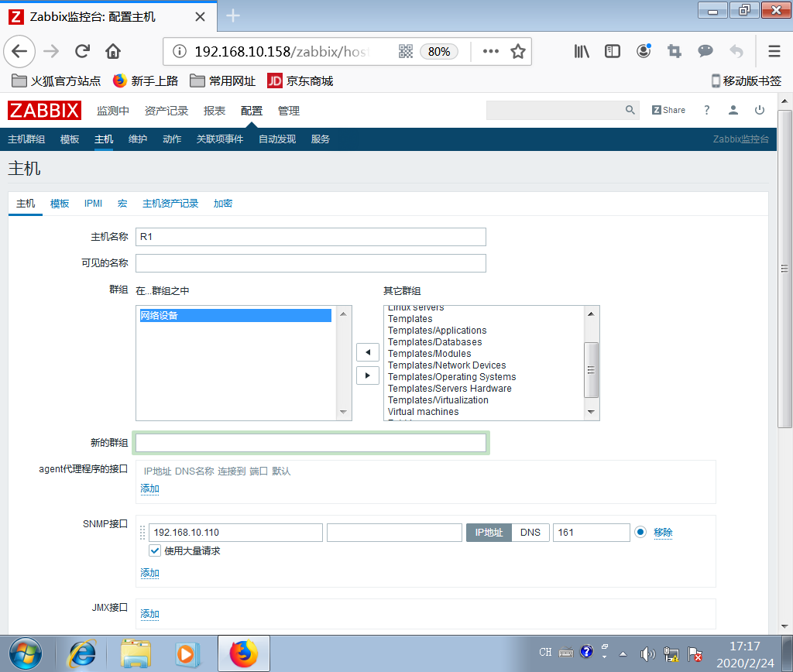Switch to the 加密 tab
Image resolution: width=793 pixels, height=672 pixels.
click(222, 204)
